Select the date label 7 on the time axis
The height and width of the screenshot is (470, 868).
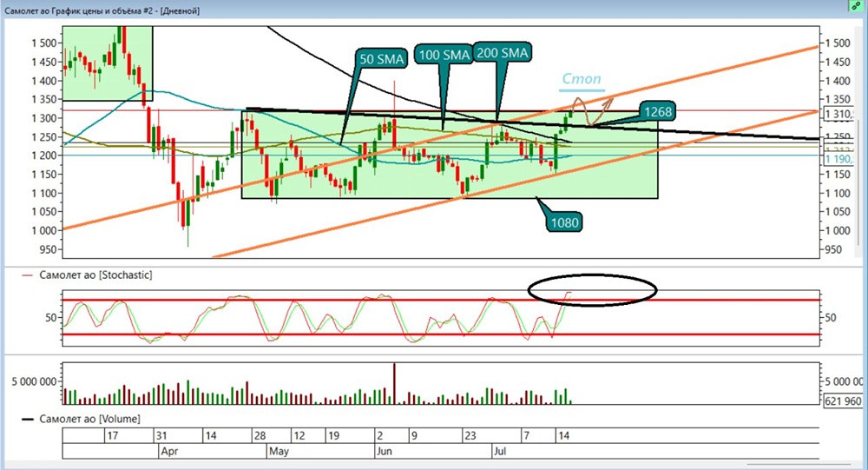pos(527,435)
